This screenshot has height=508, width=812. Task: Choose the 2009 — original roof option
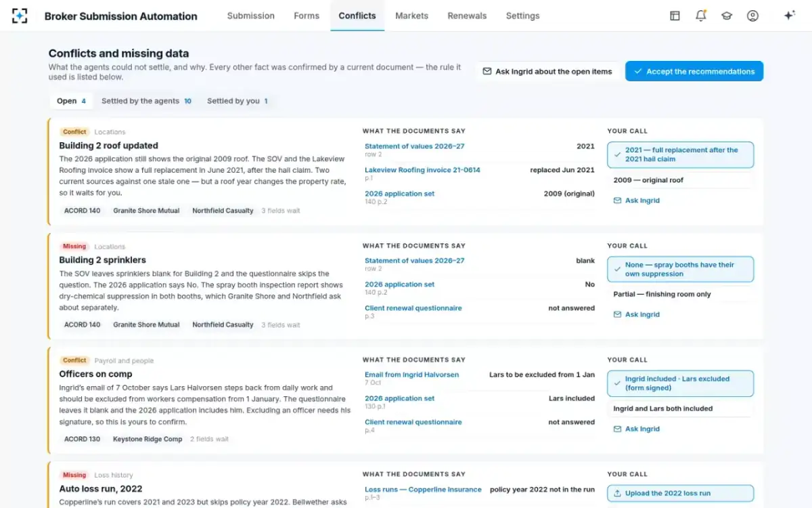[x=680, y=180]
